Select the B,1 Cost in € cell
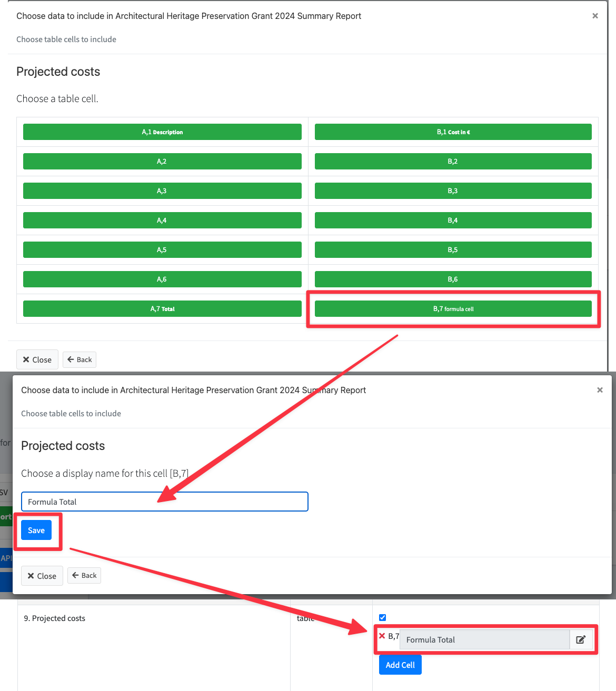This screenshot has width=616, height=691. pyautogui.click(x=453, y=132)
